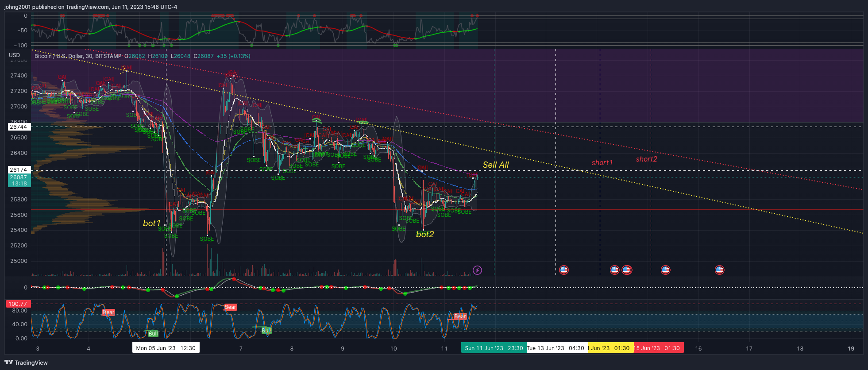This screenshot has width=868, height=370.
Task: Select the leftmost Bear signal label
Action: 108,312
